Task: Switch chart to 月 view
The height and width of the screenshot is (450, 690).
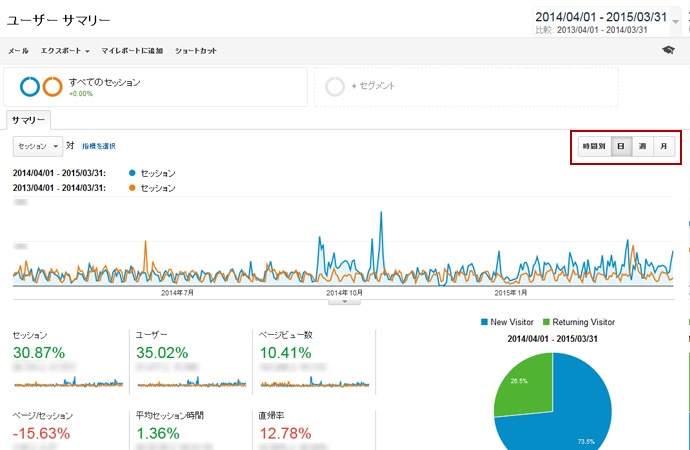Action: pyautogui.click(x=664, y=146)
